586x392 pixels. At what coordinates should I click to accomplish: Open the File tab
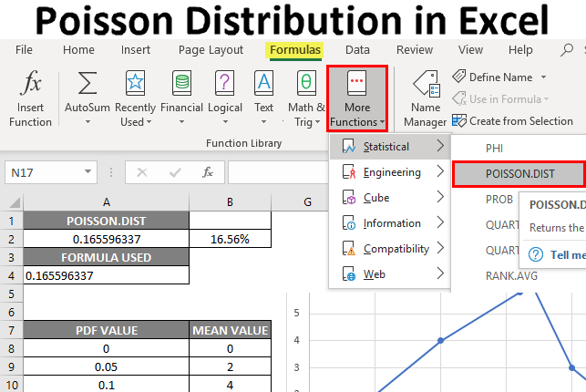[24, 50]
